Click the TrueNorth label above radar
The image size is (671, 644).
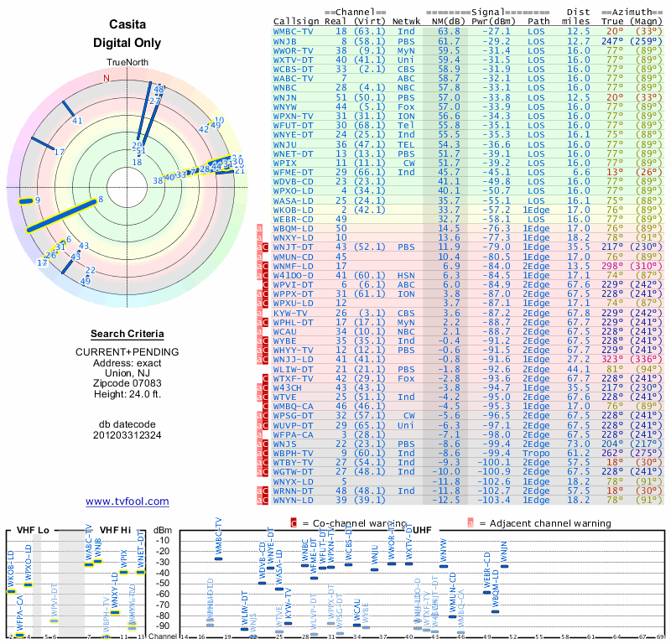click(x=127, y=63)
